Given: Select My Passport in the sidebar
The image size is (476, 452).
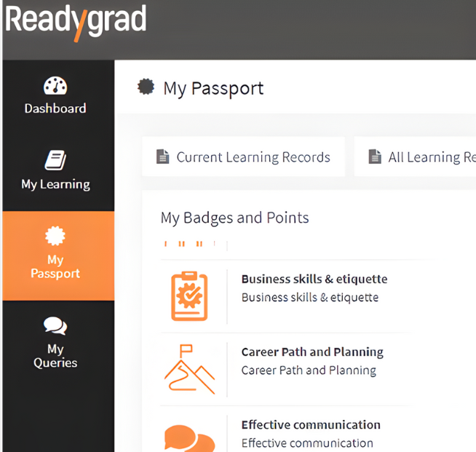Looking at the screenshot, I should [55, 266].
